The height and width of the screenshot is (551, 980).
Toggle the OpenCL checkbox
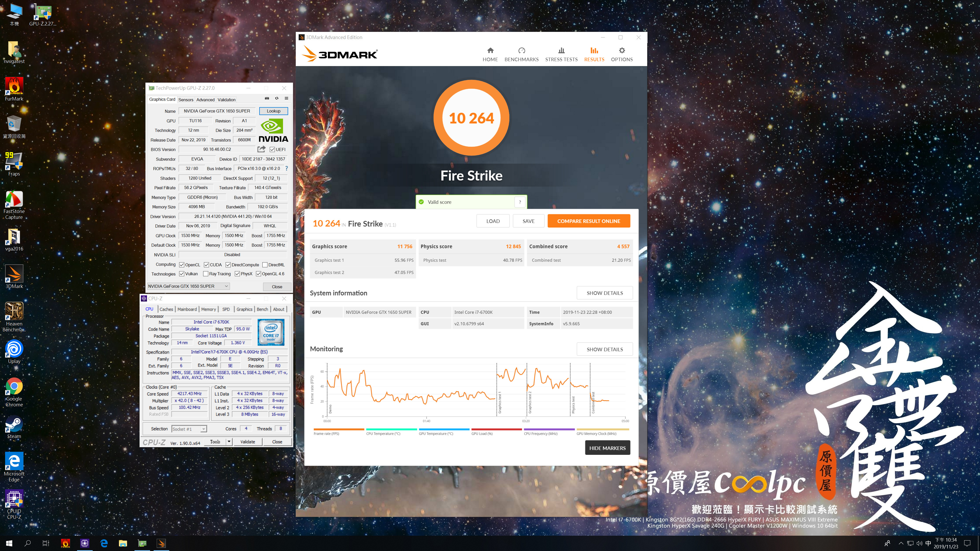click(182, 265)
